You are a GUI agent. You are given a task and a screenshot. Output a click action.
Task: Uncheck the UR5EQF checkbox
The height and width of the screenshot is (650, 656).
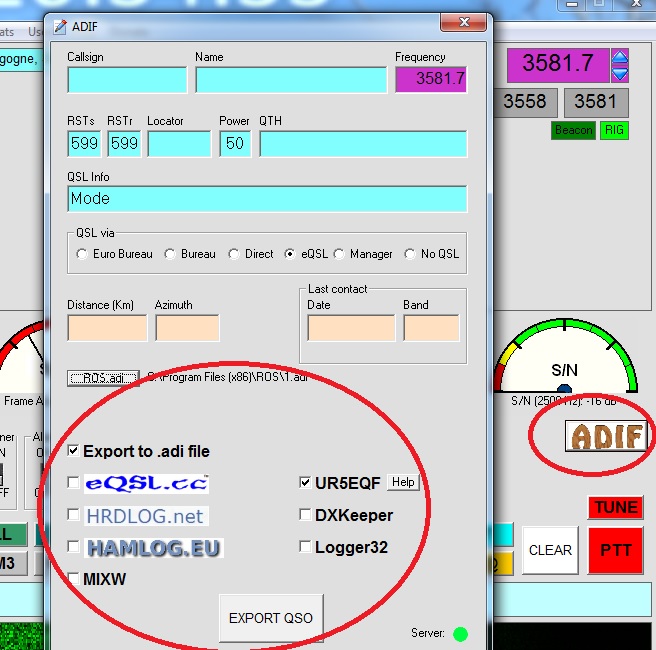point(306,483)
